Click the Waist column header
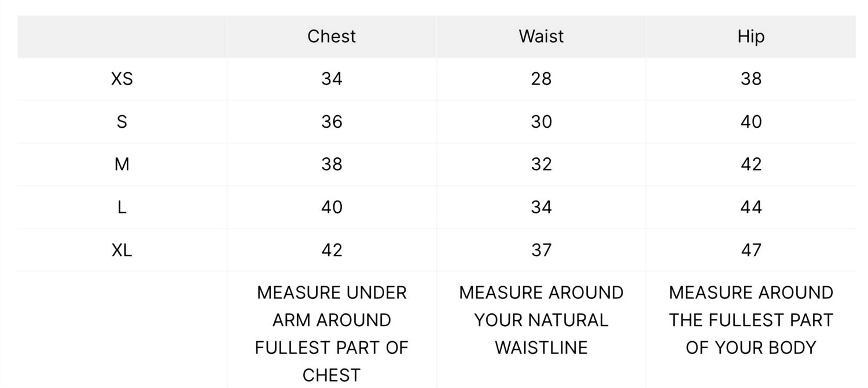This screenshot has height=388, width=868. point(541,36)
